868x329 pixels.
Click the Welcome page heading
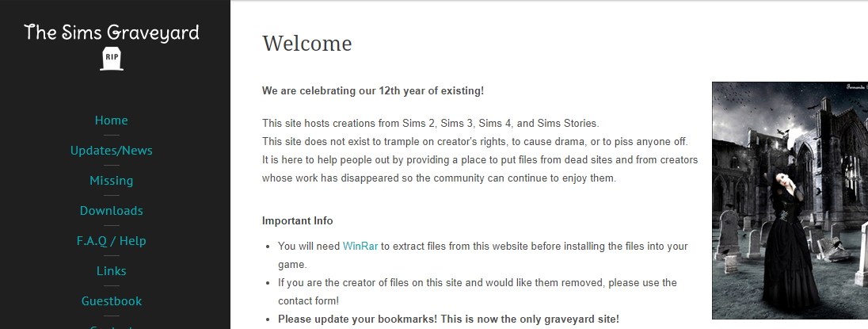[x=306, y=43]
